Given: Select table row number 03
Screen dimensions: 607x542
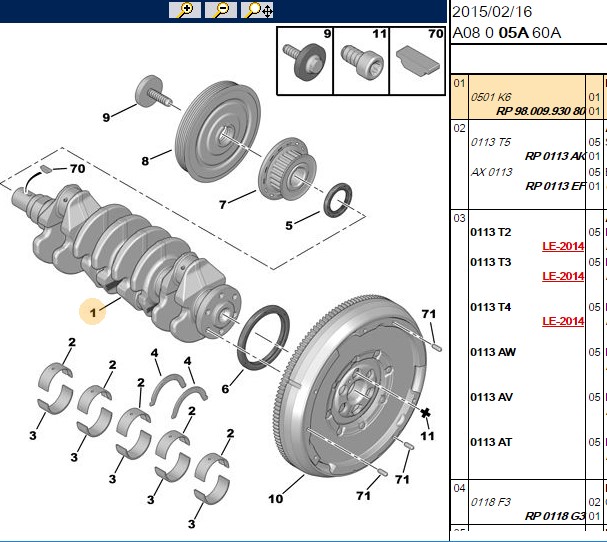Looking at the screenshot, I should point(459,218).
